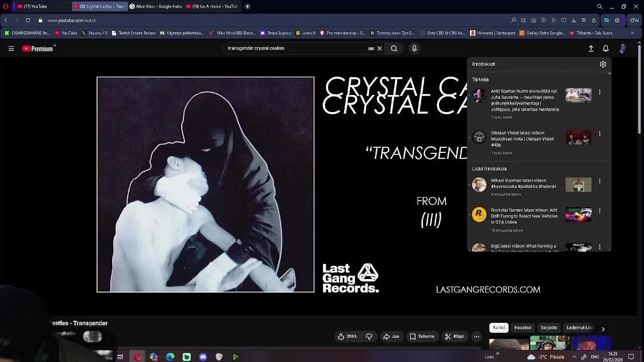Add page to bookmarks heart icon
The height and width of the screenshot is (362, 644).
(563, 21)
